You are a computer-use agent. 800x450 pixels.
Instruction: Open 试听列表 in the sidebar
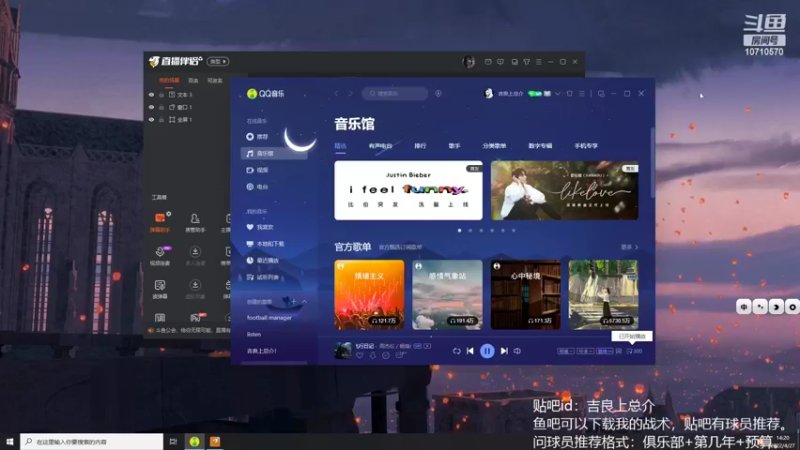[x=274, y=277]
